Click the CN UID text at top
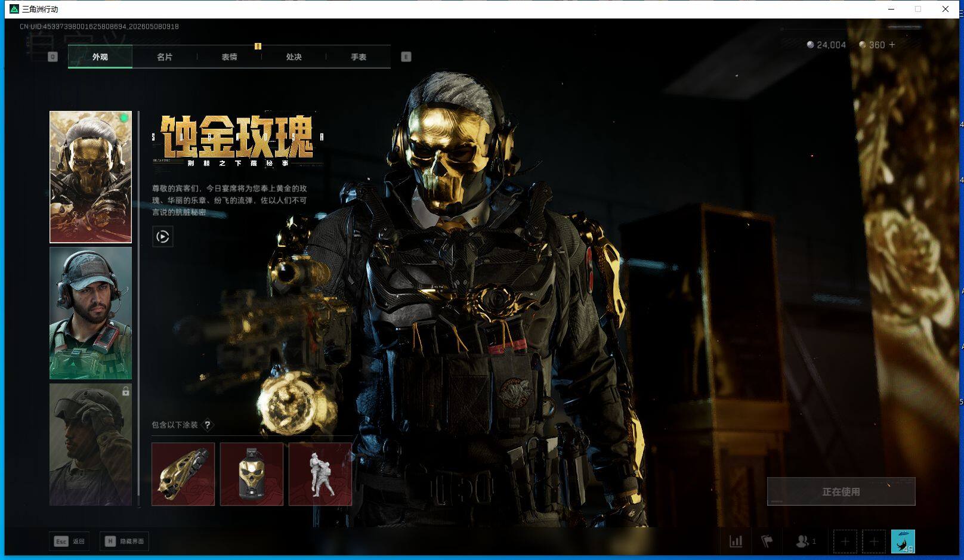 point(99,26)
